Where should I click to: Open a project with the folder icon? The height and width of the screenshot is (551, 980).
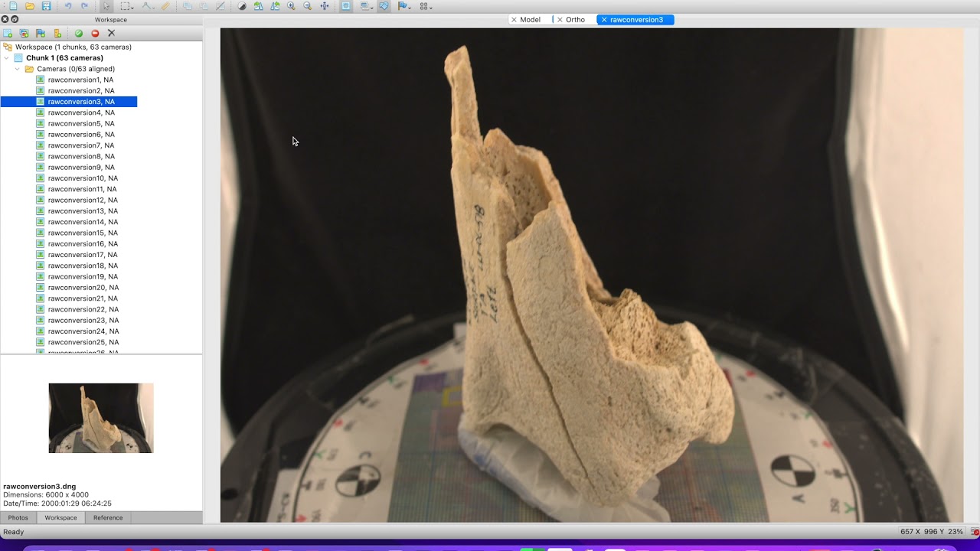[x=30, y=6]
